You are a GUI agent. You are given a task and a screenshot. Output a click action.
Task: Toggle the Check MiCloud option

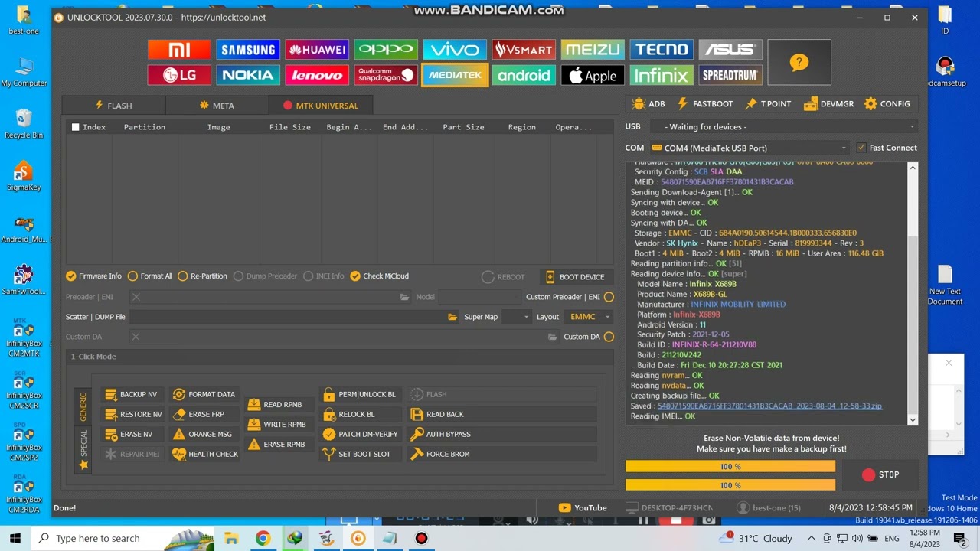(379, 276)
